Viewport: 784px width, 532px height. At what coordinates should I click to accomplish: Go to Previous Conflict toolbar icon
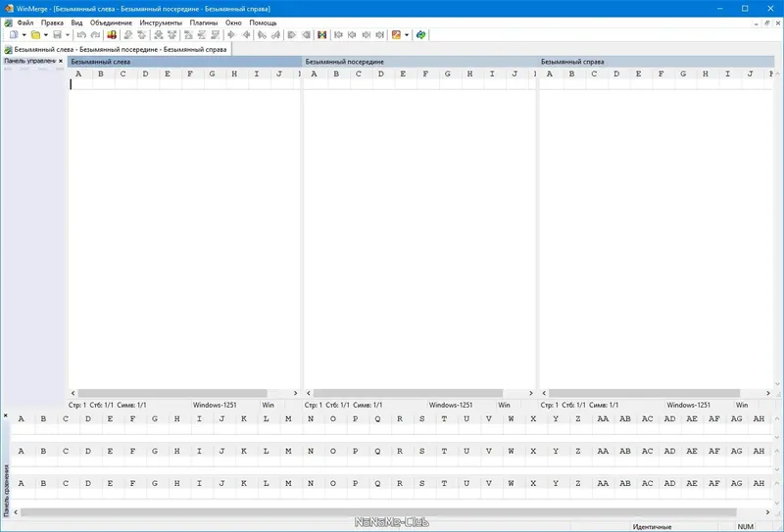pos(172,35)
